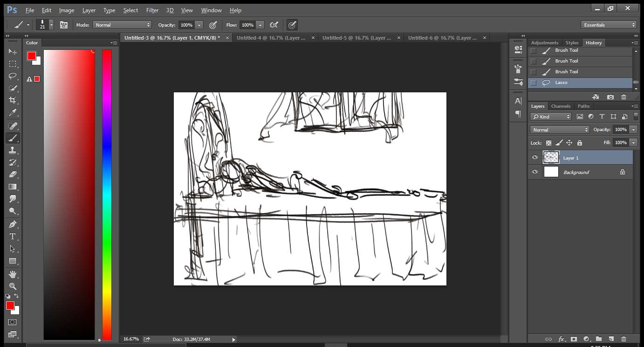This screenshot has height=347, width=644.
Task: Select the Clone Stamp tool
Action: (x=13, y=150)
